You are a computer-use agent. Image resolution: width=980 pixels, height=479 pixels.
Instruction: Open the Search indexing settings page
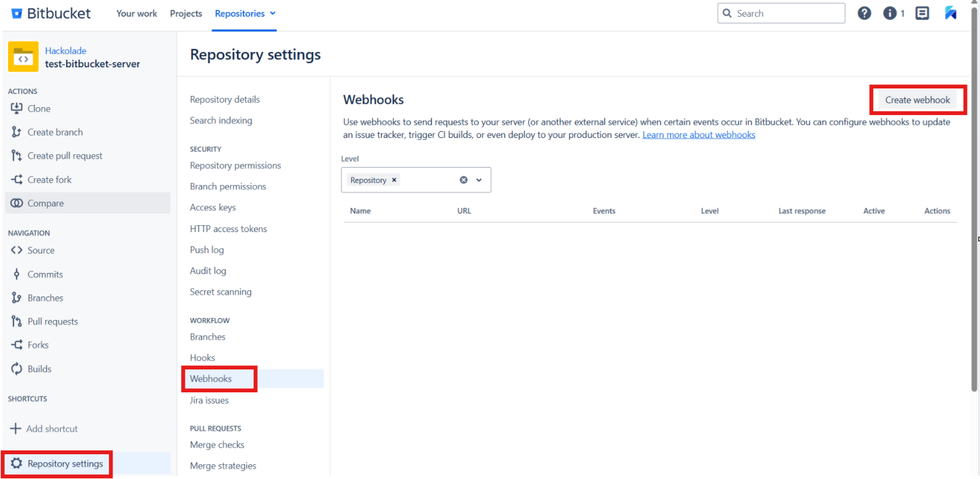click(x=221, y=120)
